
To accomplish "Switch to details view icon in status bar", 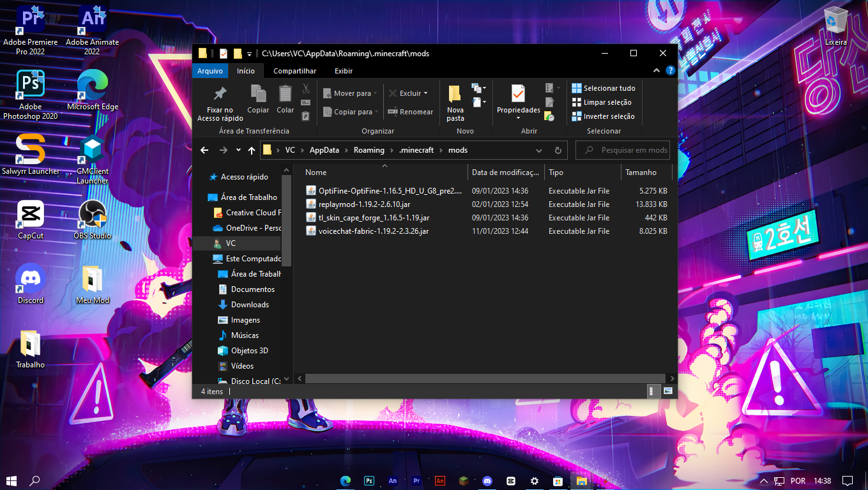I will (x=653, y=391).
